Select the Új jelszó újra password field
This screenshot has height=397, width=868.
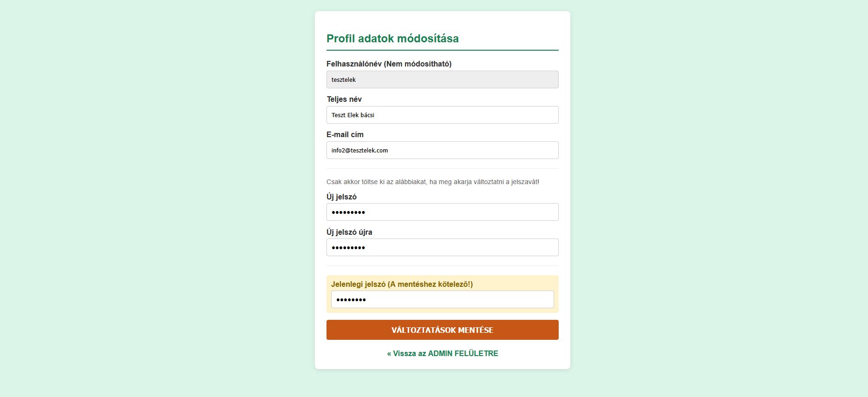tap(442, 247)
